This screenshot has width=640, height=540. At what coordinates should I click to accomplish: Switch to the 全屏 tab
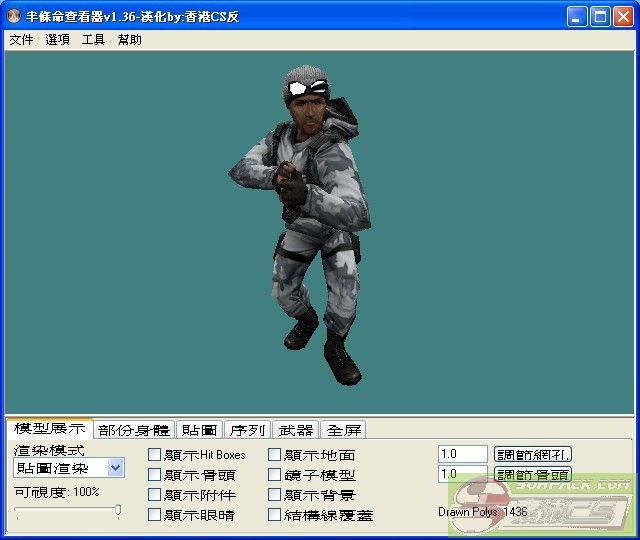[x=344, y=430]
